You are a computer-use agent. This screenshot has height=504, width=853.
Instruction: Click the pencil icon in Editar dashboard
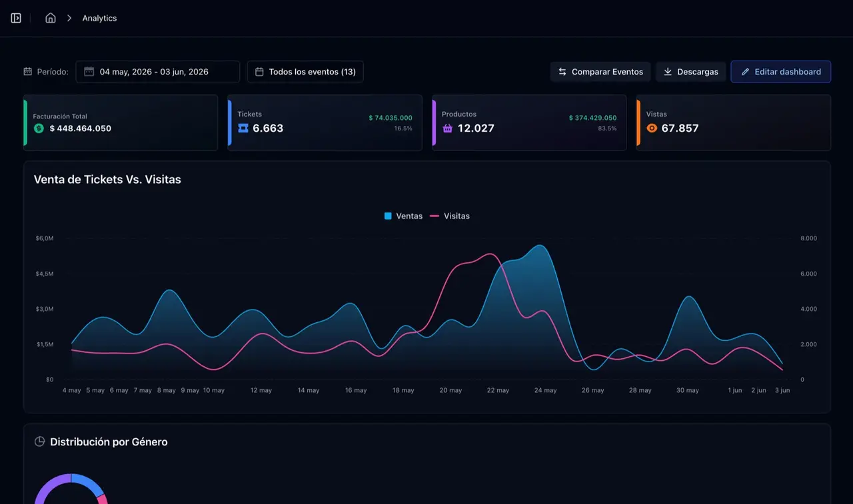click(745, 72)
